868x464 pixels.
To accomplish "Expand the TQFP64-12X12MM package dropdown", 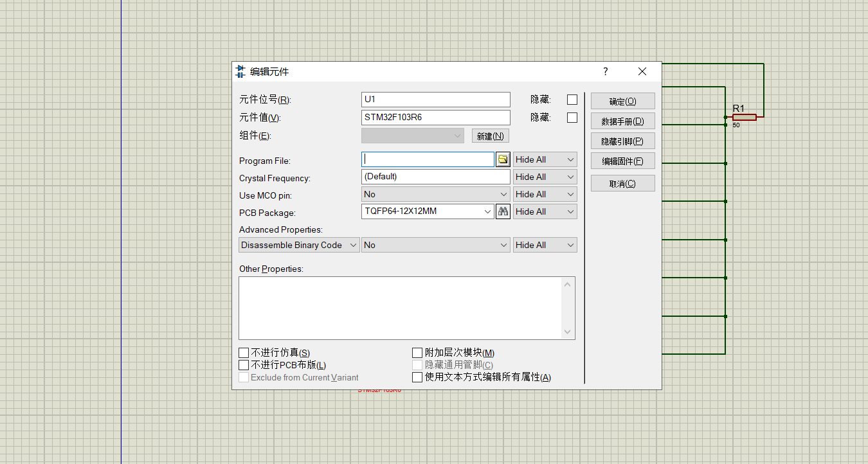I will (x=487, y=211).
